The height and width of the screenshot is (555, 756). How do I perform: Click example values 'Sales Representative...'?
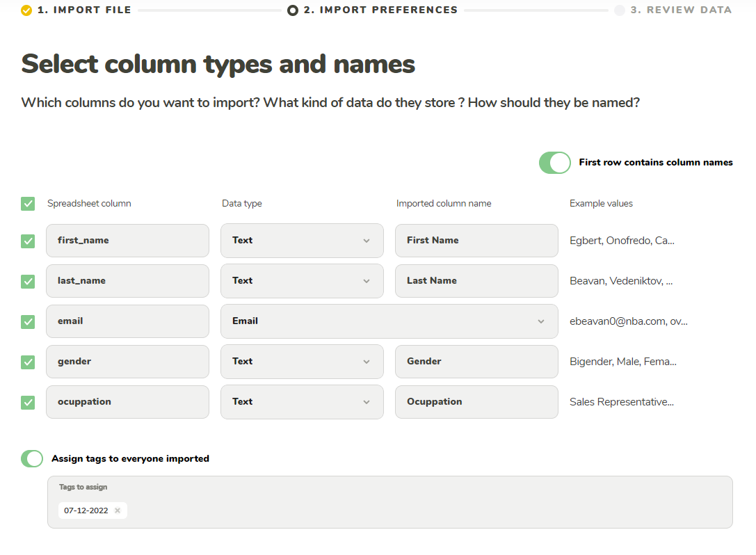click(x=622, y=402)
